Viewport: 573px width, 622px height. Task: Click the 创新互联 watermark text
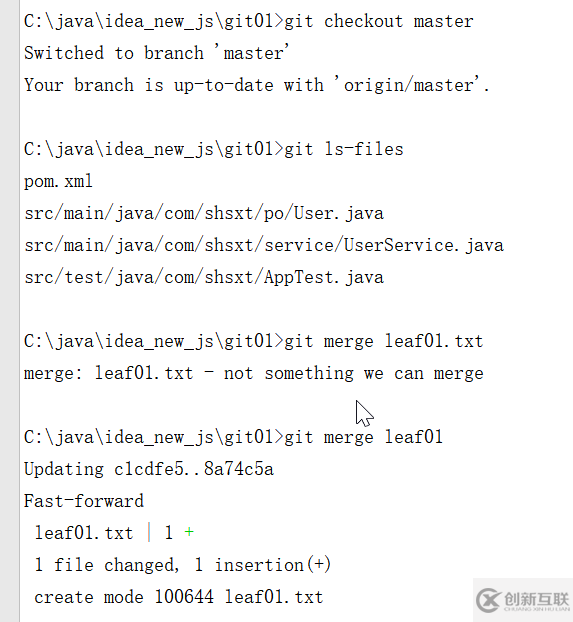[x=537, y=599]
